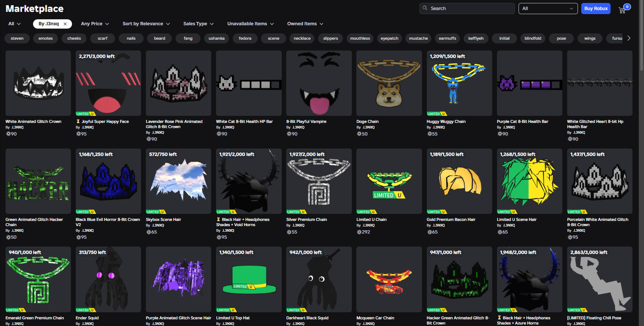Select the nails tag chip
644x326 pixels.
point(131,38)
